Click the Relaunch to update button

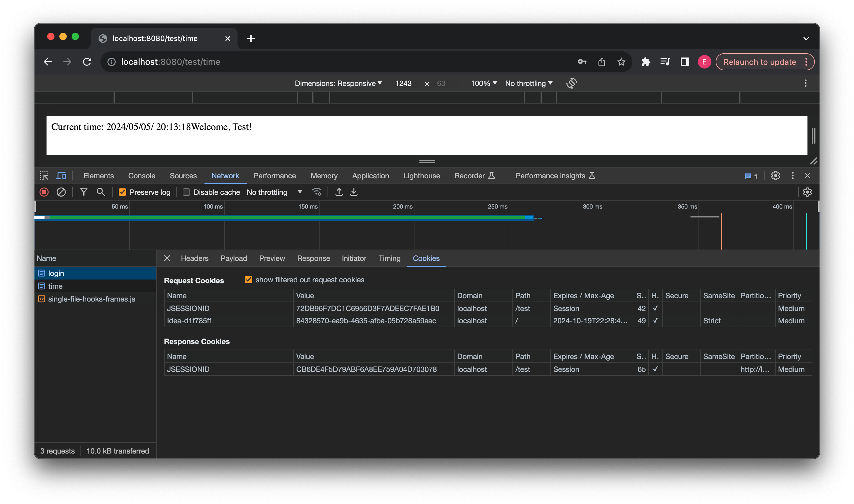[x=759, y=62]
